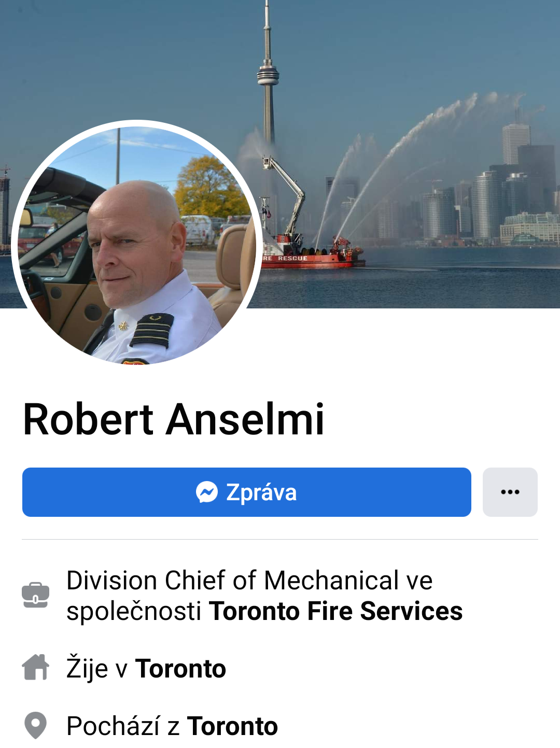Click the Žije v residence row
560x748 pixels.
pyautogui.click(x=146, y=668)
